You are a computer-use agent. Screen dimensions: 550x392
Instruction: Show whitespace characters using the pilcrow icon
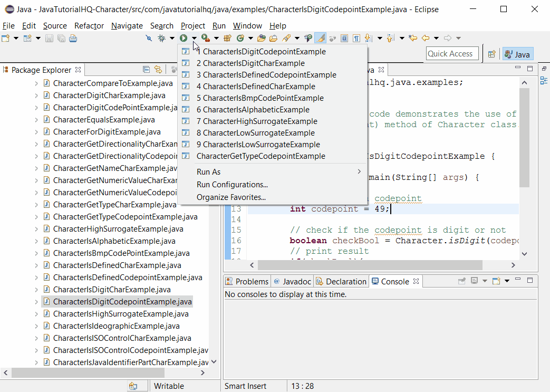356,38
